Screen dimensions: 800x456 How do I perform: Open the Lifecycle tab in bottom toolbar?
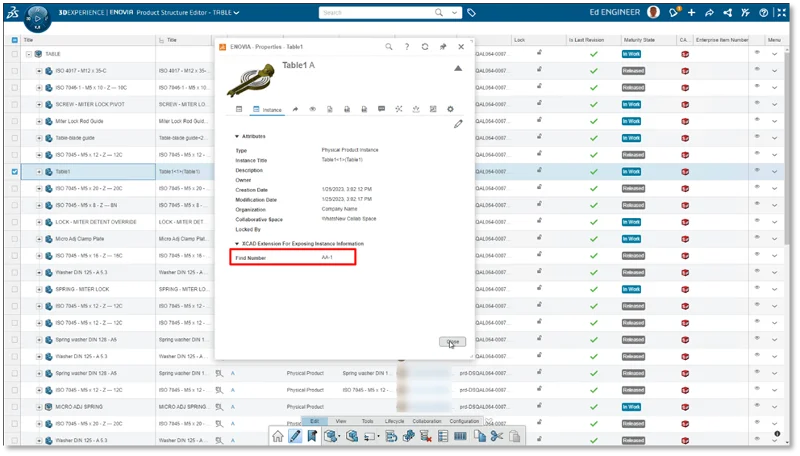tap(394, 421)
